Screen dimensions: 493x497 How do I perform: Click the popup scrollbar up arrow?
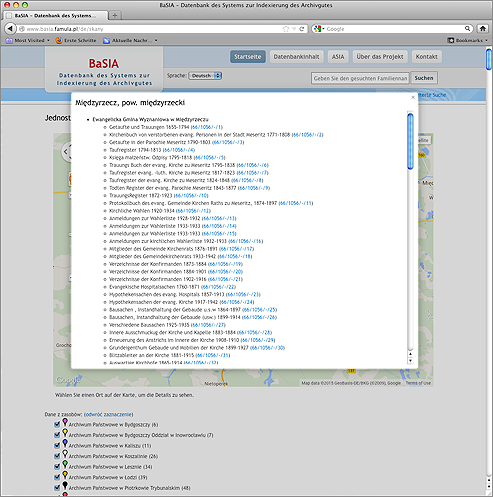[410, 354]
